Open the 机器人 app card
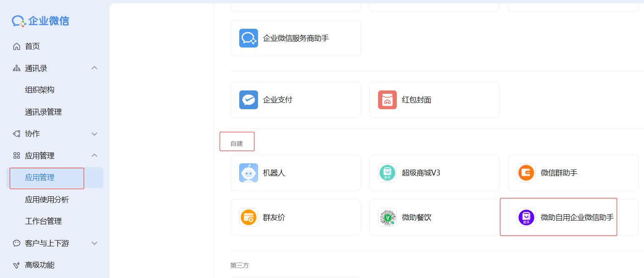The image size is (644, 278). coord(296,173)
